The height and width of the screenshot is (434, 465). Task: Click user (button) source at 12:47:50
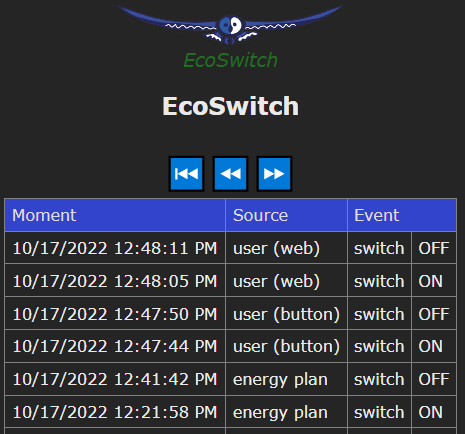point(286,314)
